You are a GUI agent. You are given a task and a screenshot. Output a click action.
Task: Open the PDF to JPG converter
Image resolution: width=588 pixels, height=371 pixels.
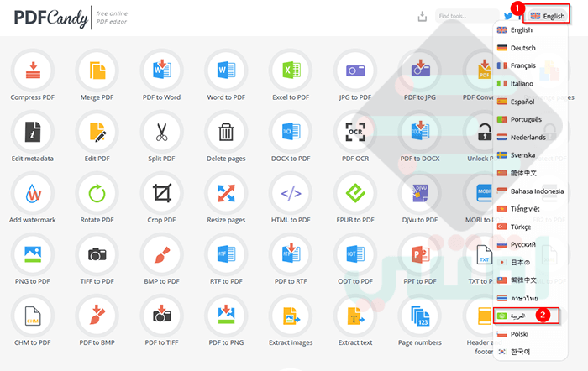pyautogui.click(x=420, y=71)
